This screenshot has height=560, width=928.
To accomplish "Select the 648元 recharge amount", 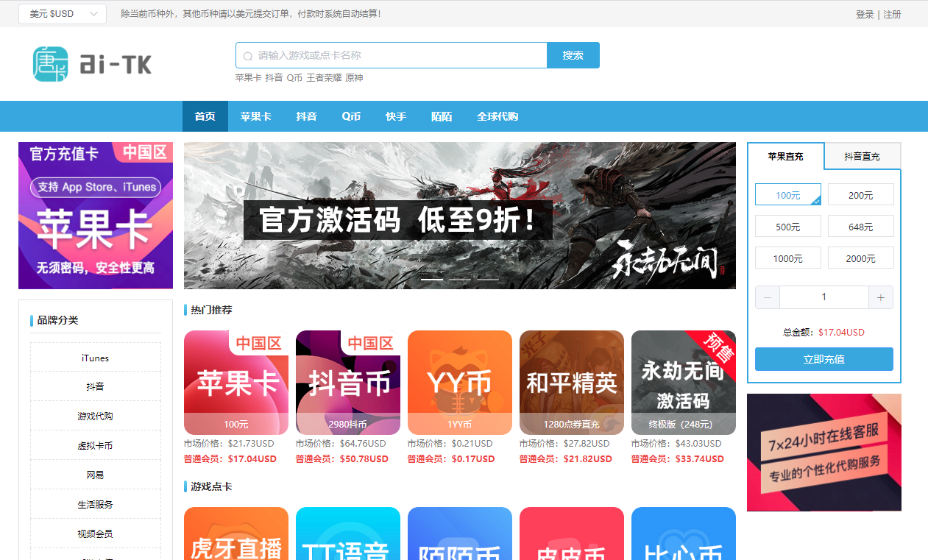I will click(x=861, y=227).
